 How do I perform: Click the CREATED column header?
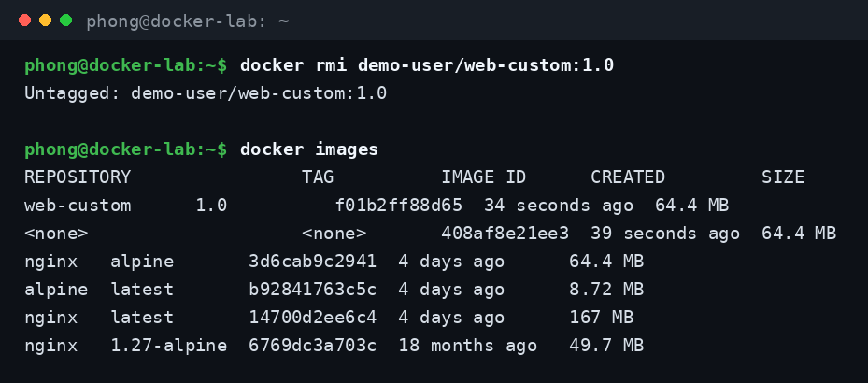pyautogui.click(x=628, y=177)
